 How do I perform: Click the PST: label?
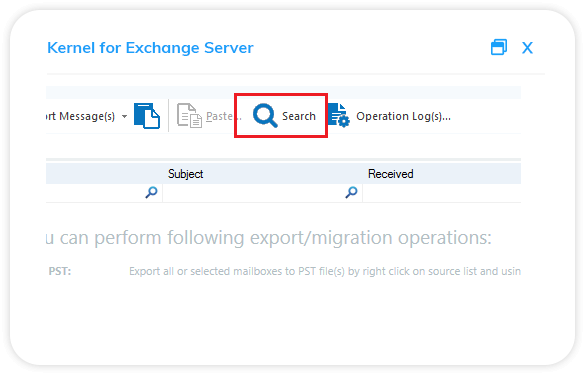point(60,271)
